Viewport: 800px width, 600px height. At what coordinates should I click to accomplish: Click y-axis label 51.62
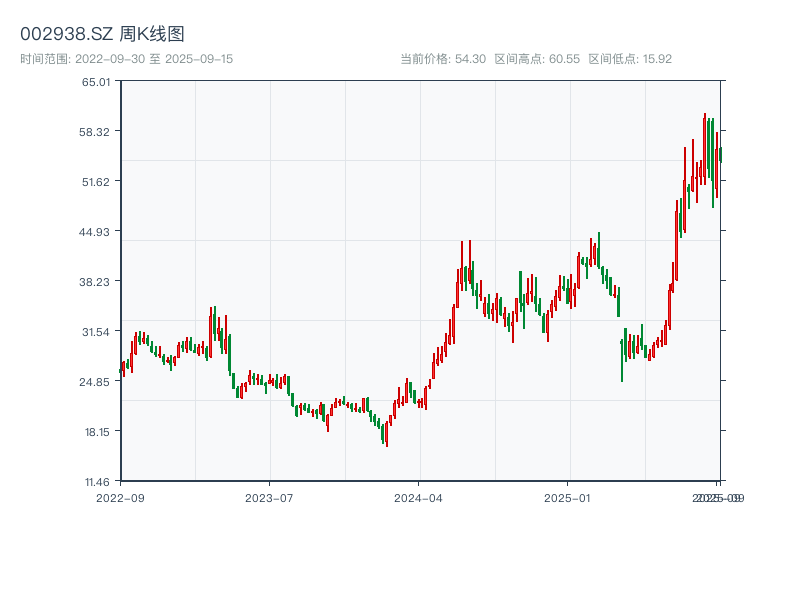pyautogui.click(x=96, y=182)
